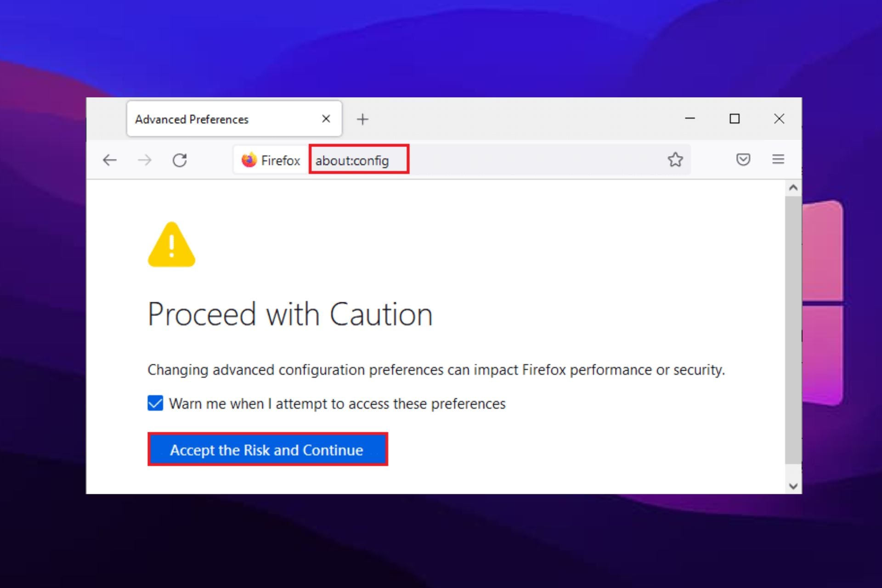Maximize the Firefox window
882x588 pixels.
click(735, 119)
